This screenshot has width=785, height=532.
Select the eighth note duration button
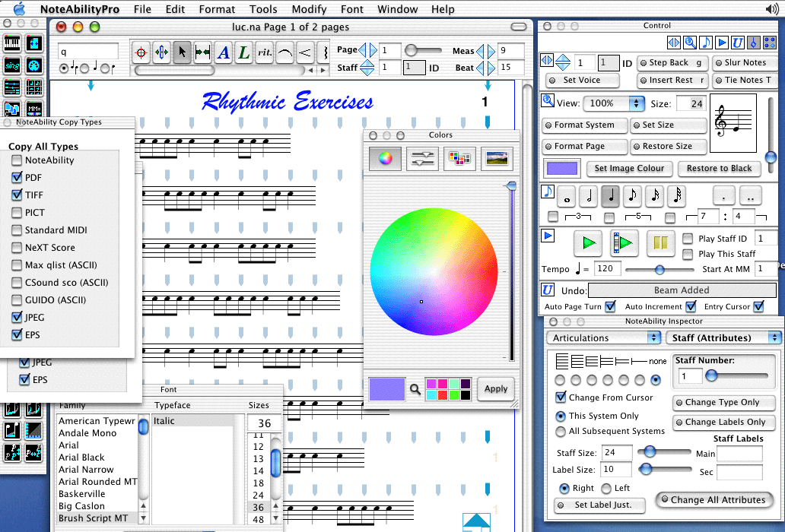tap(632, 197)
